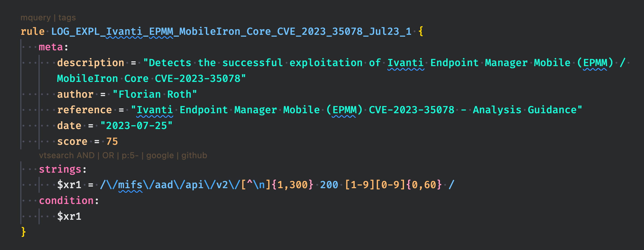Viewport: 644px width, 250px height.
Task: Click the strings section keyword
Action: pos(60,169)
